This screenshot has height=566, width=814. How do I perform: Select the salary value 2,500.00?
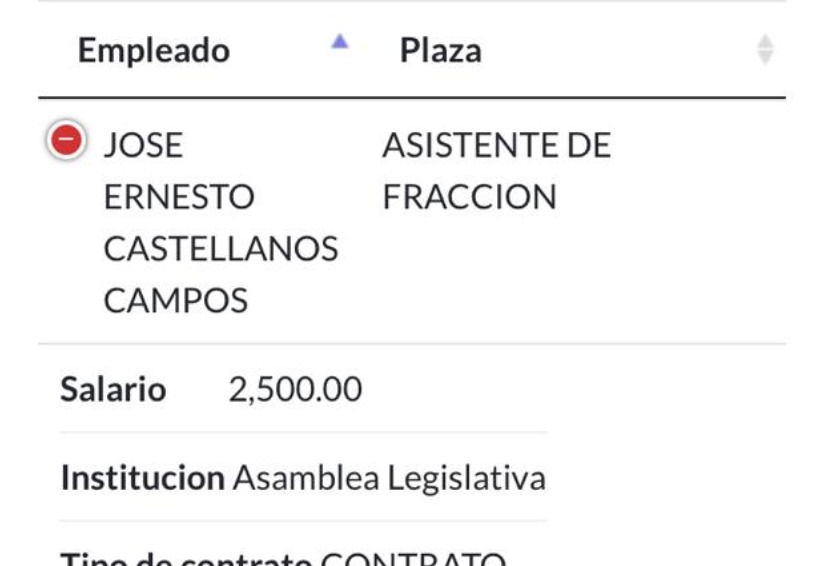tap(295, 389)
